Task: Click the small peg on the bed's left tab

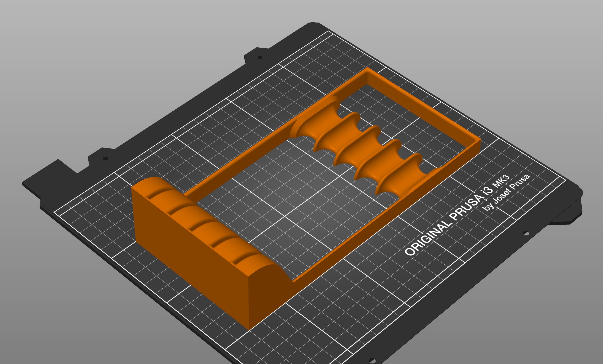Action: coord(106,158)
